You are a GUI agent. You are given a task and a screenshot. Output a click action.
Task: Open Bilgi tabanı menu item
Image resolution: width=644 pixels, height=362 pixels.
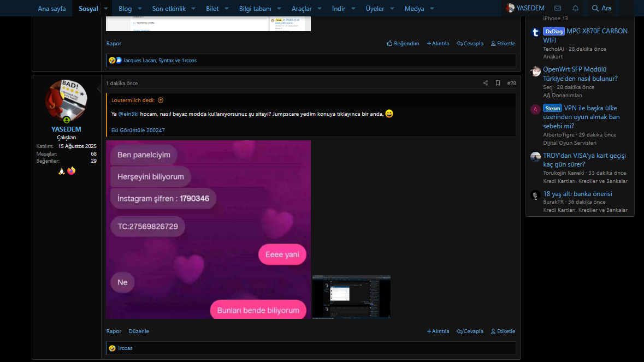tap(255, 8)
